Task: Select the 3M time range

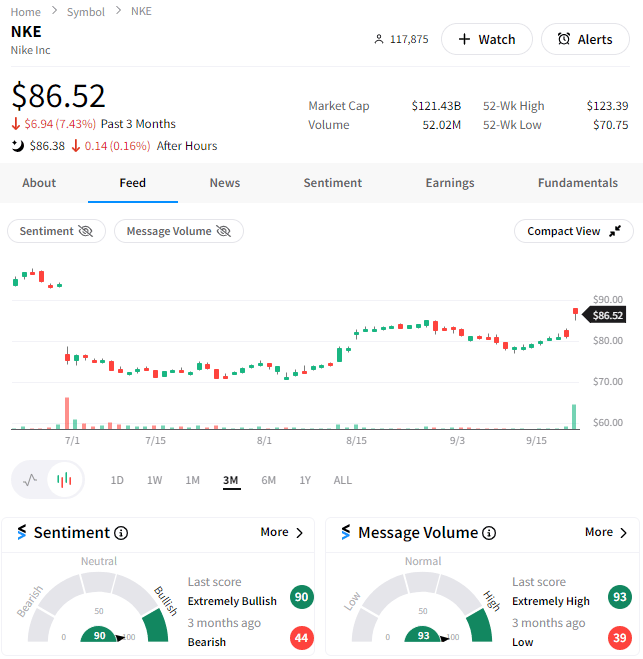Action: tap(231, 480)
